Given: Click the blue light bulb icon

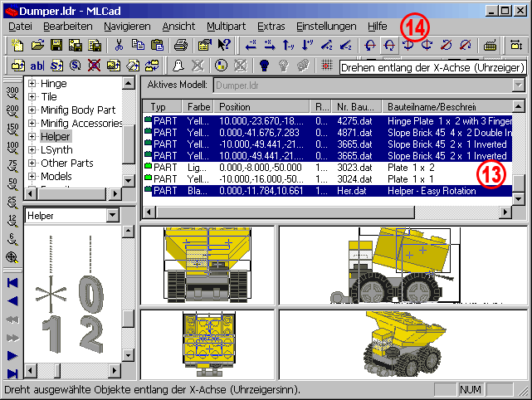Looking at the screenshot, I should [264, 66].
